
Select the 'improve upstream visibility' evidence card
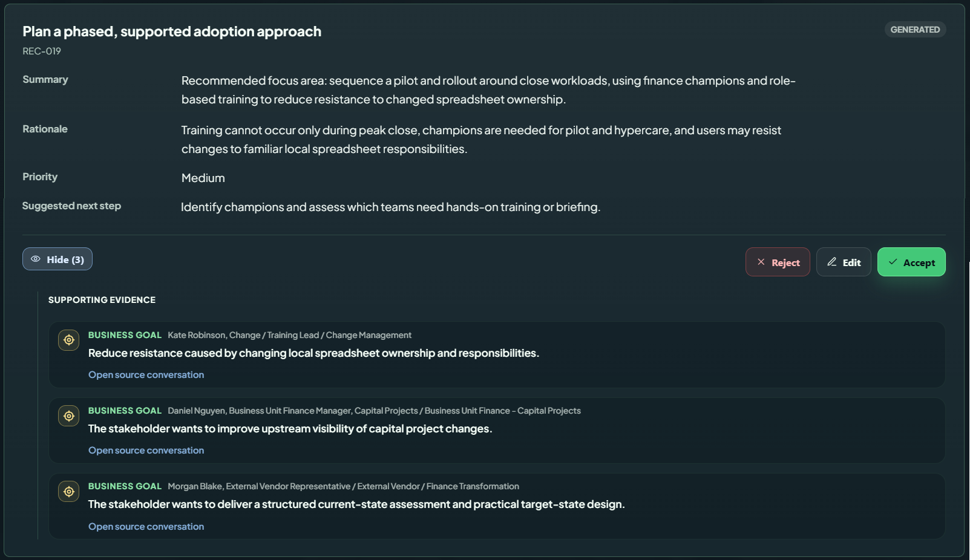tap(497, 431)
